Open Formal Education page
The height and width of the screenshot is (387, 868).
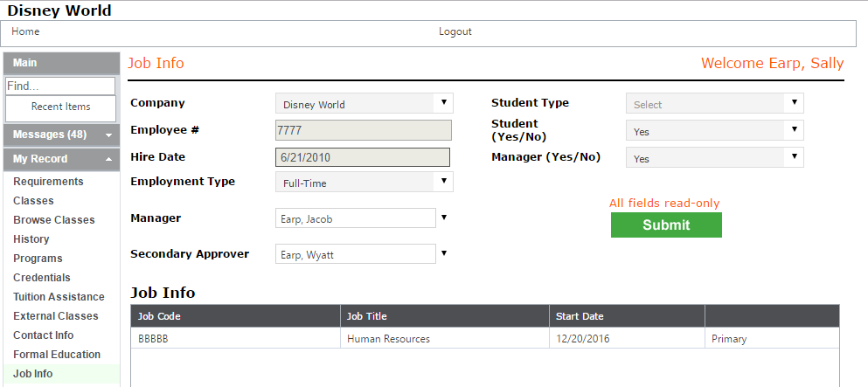point(57,355)
